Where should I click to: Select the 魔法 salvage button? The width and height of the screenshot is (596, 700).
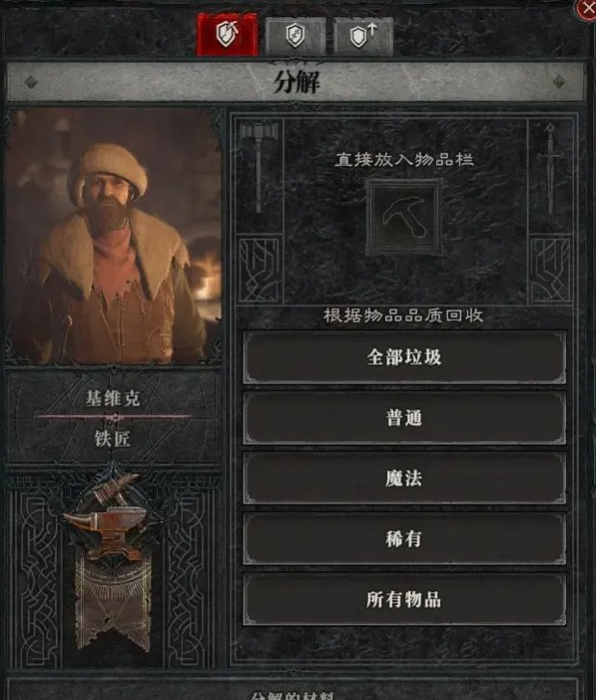click(x=404, y=479)
